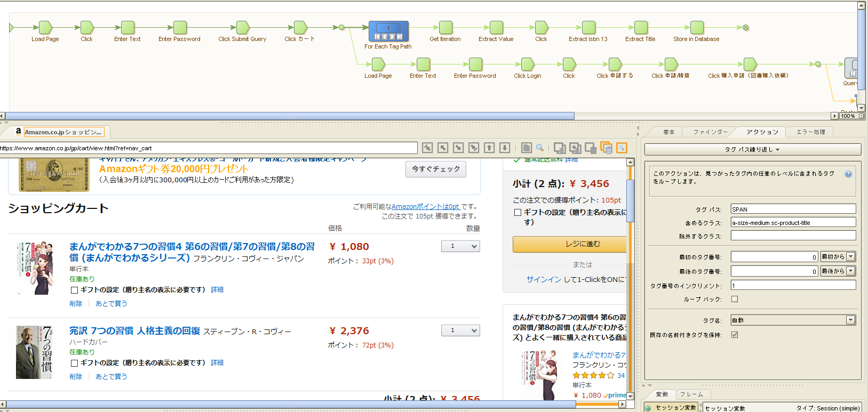This screenshot has height=412, width=868.
Task: Click the up arrow navigation icon in browser toolbar
Action: [489, 148]
